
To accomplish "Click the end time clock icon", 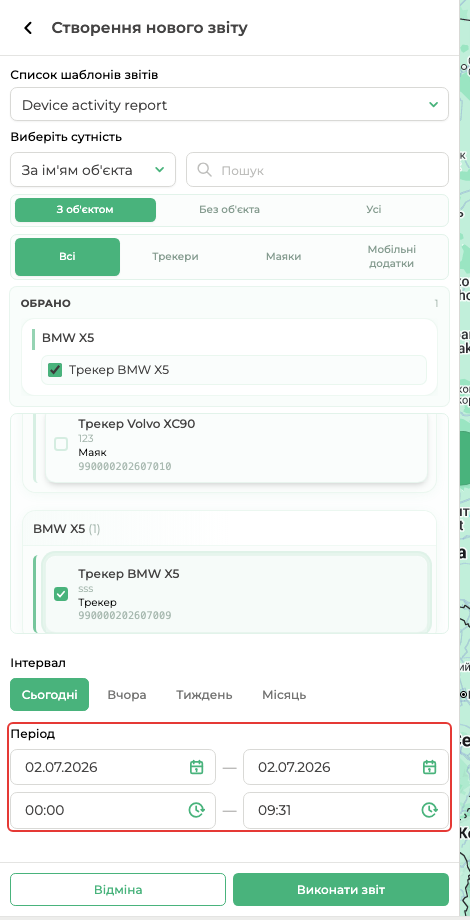I will coord(430,810).
